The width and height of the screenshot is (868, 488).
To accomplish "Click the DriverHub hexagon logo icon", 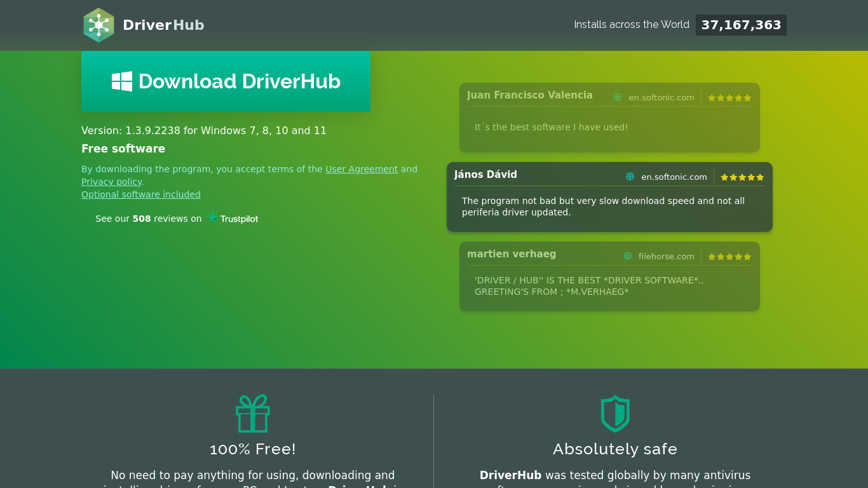I will [98, 25].
